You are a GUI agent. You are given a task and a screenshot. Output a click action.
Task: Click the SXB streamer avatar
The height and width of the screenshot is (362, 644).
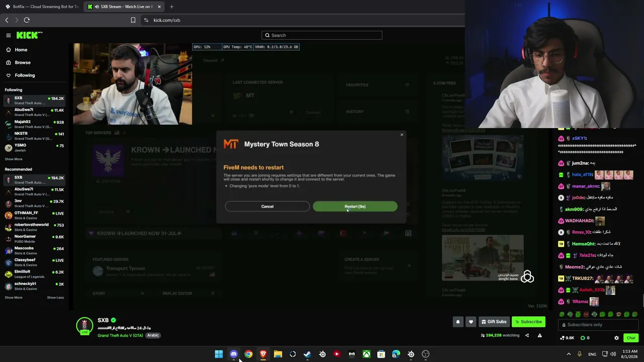coord(85,325)
